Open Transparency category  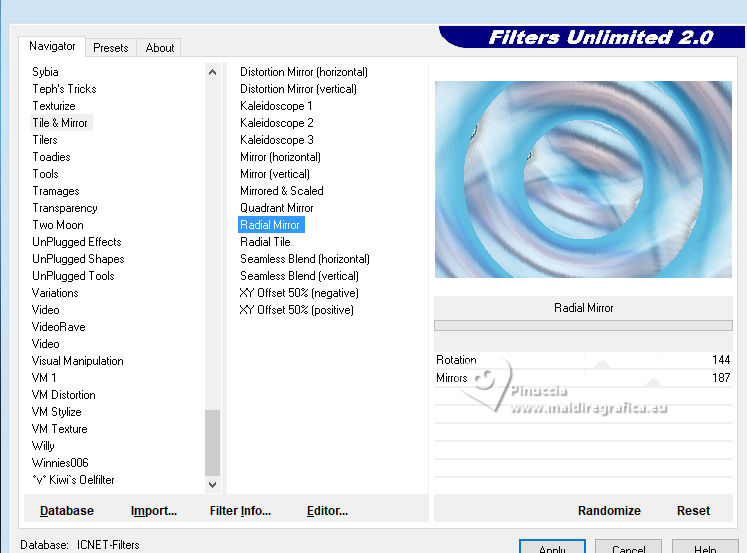[65, 208]
